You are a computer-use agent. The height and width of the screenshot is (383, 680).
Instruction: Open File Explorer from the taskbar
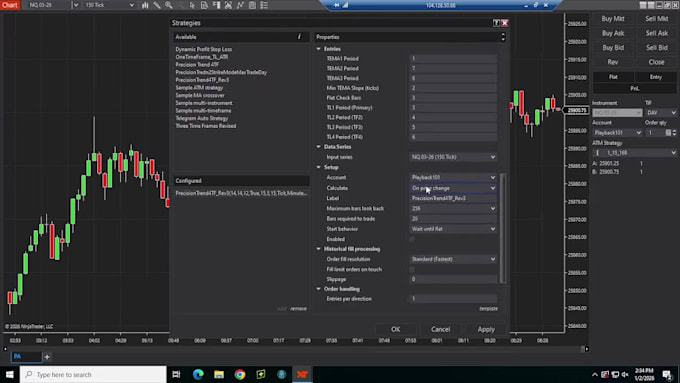tap(219, 374)
